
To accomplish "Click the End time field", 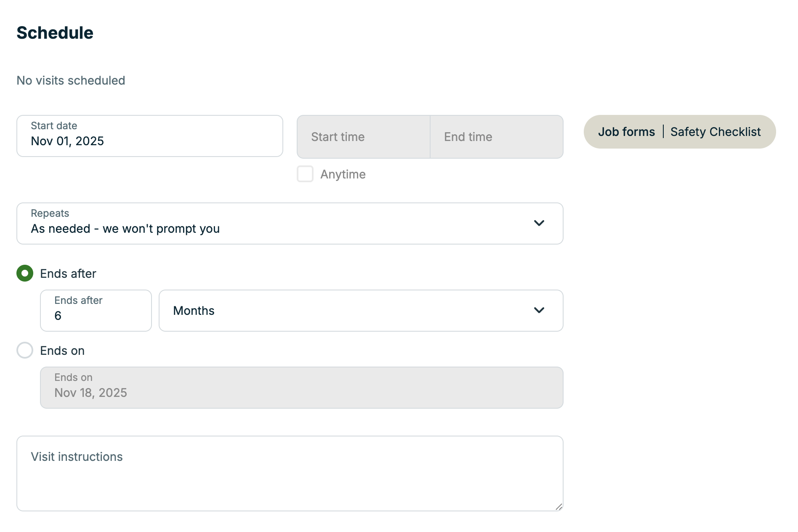I will pyautogui.click(x=497, y=137).
